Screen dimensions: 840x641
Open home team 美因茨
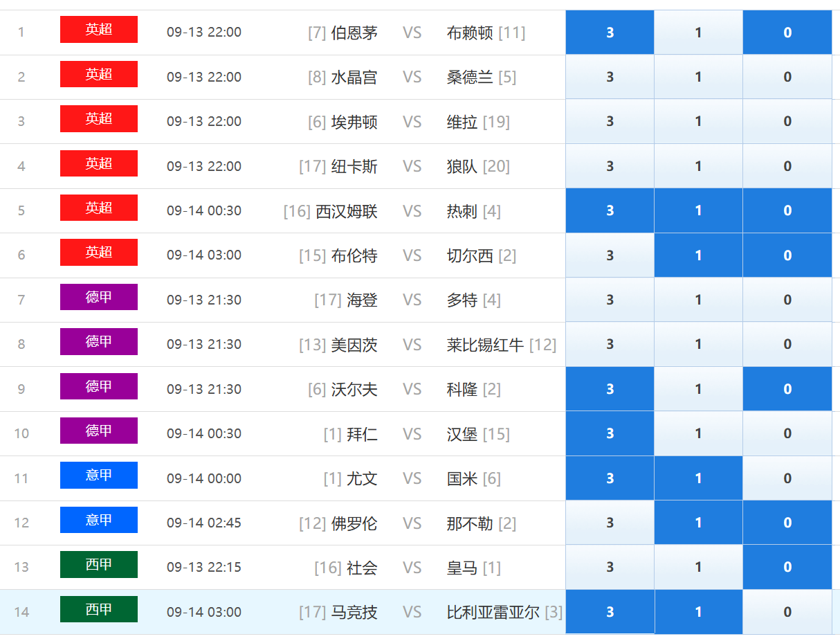point(354,345)
